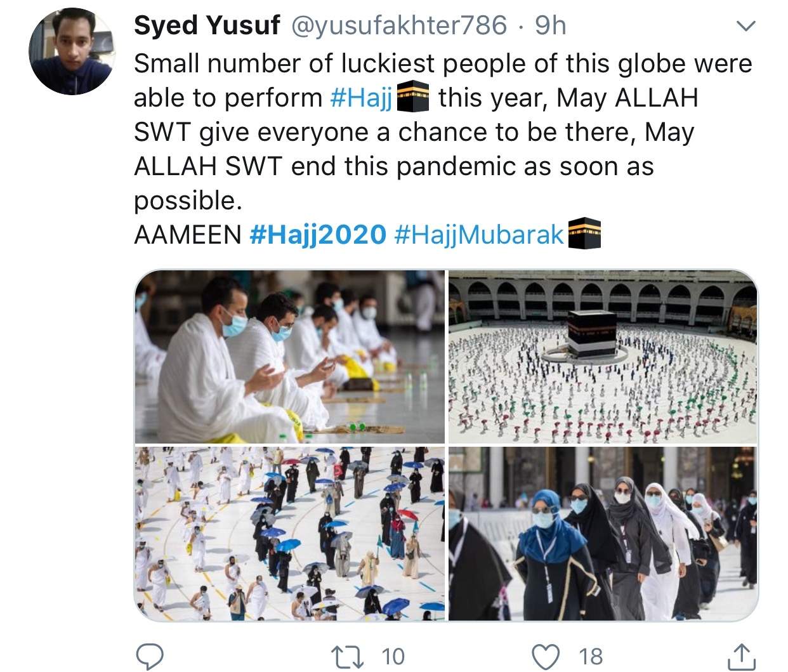The height and width of the screenshot is (672, 788).
Task: Click the like count 18
Action: point(591,657)
